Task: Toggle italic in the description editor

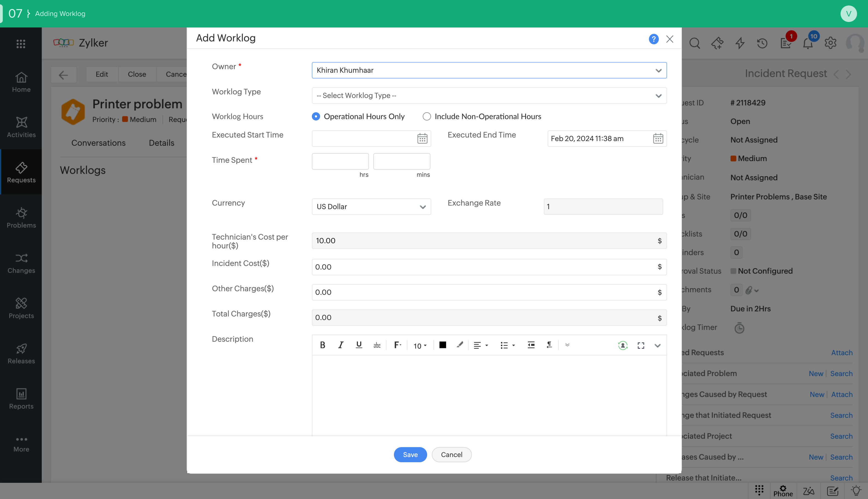Action: 341,345
